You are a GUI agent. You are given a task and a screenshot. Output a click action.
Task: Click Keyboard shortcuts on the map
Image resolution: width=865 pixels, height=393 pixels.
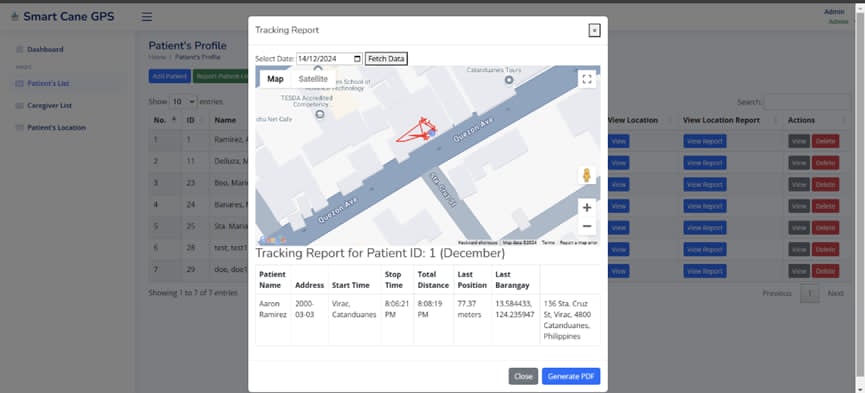click(x=478, y=242)
